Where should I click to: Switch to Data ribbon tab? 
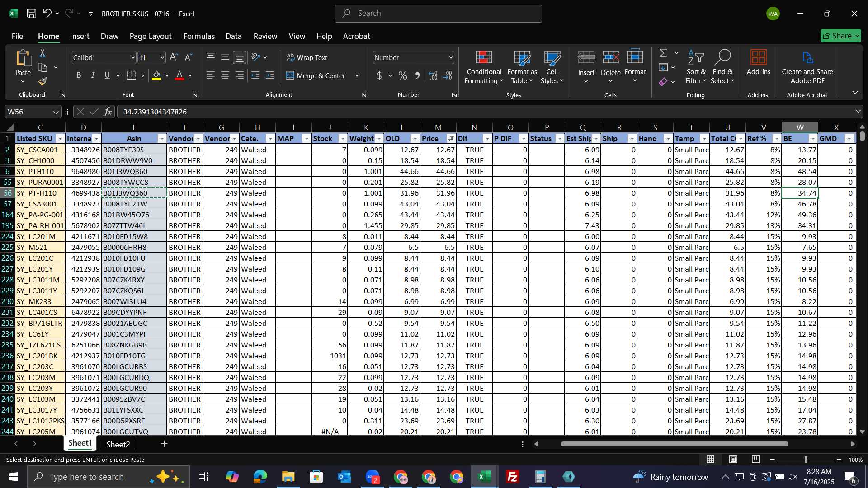tap(233, 36)
